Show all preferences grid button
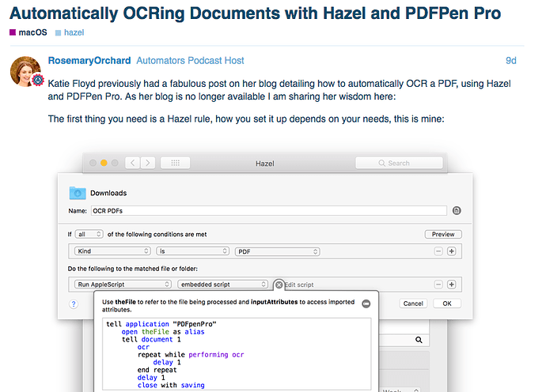Image resolution: width=546 pixels, height=392 pixels. point(175,163)
